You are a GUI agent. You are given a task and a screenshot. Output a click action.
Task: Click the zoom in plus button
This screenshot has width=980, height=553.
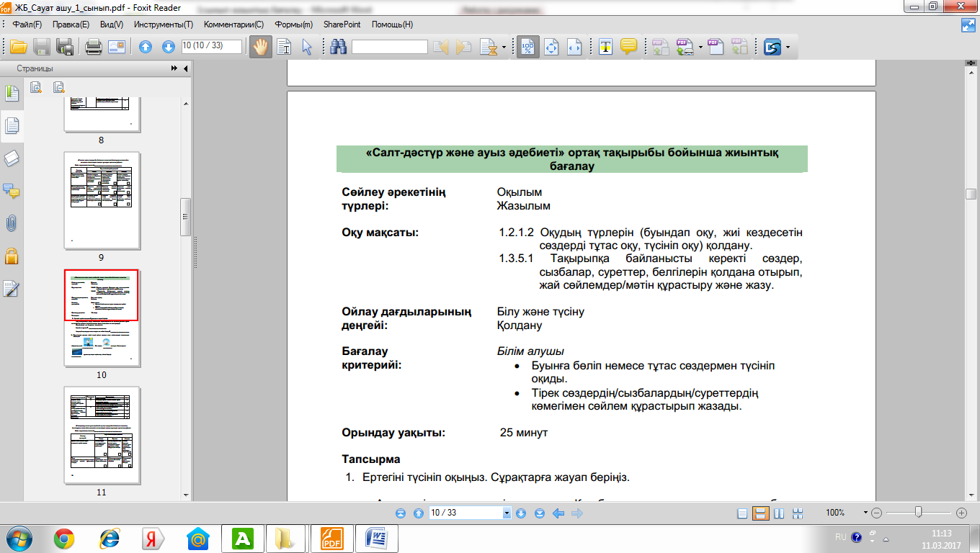(x=961, y=513)
